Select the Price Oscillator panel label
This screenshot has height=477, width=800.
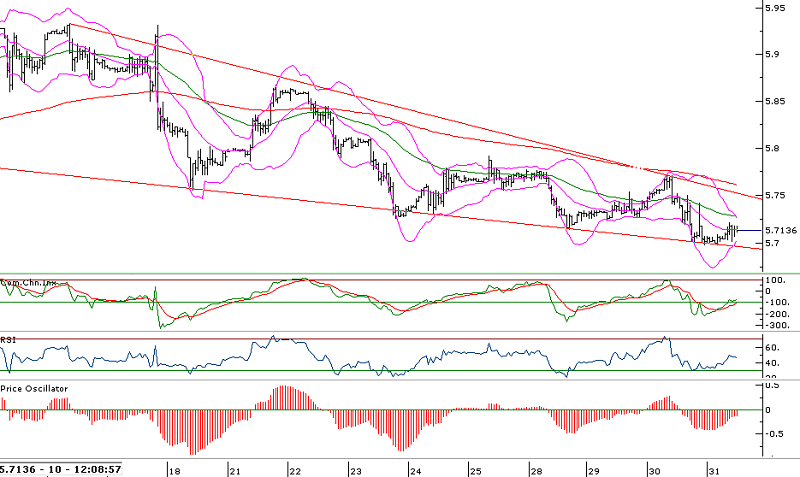pyautogui.click(x=34, y=389)
